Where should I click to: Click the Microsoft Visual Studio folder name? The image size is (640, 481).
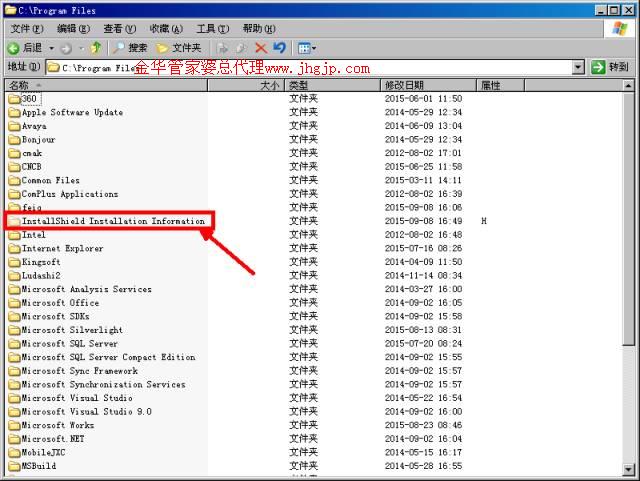pyautogui.click(x=77, y=398)
